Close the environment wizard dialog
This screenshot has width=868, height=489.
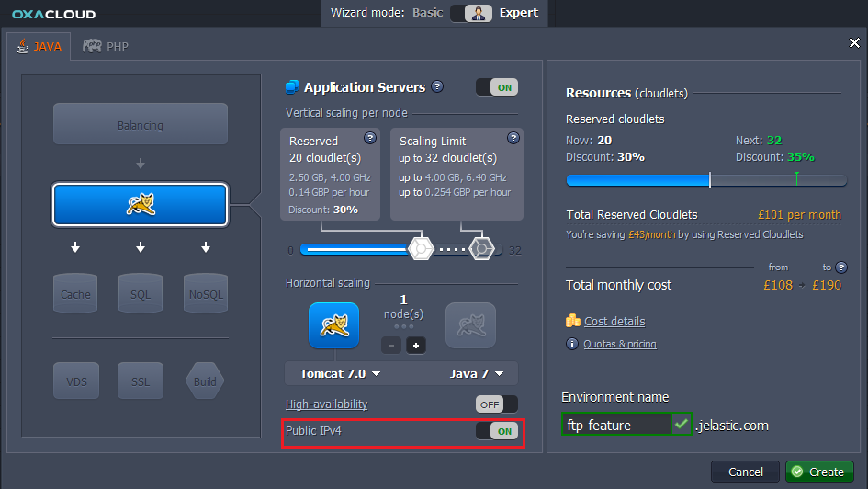coord(854,42)
